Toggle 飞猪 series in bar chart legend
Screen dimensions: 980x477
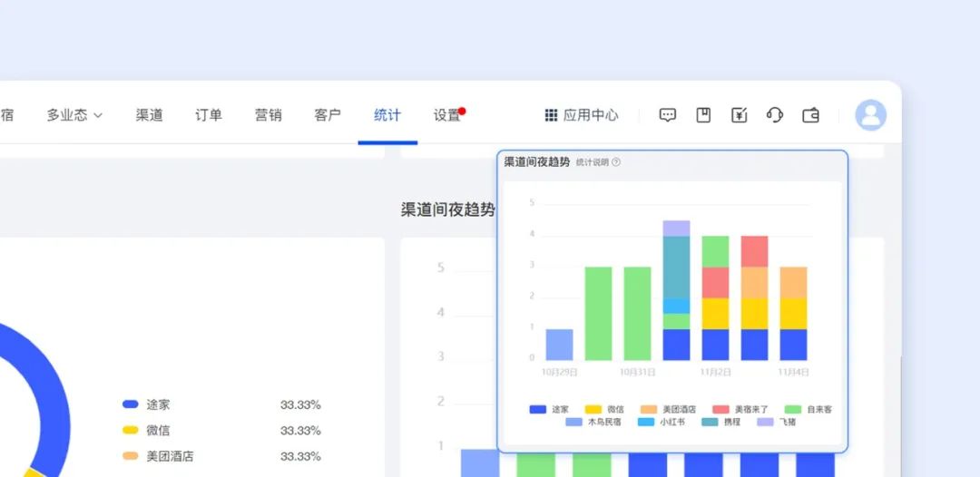776,422
